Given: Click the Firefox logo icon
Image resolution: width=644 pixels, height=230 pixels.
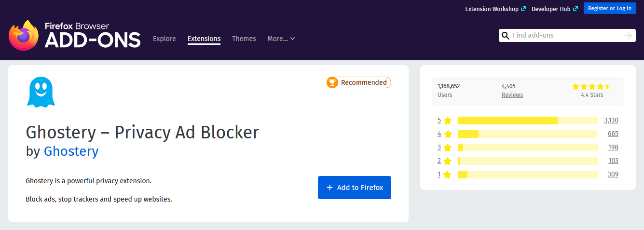Looking at the screenshot, I should (x=23, y=35).
